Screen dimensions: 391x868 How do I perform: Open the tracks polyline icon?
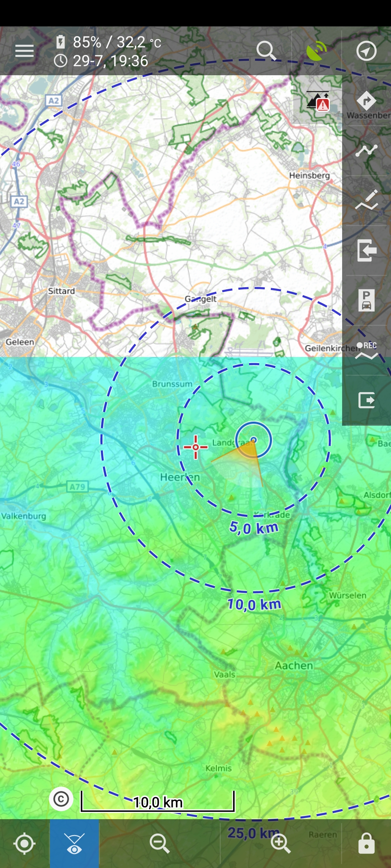366,151
